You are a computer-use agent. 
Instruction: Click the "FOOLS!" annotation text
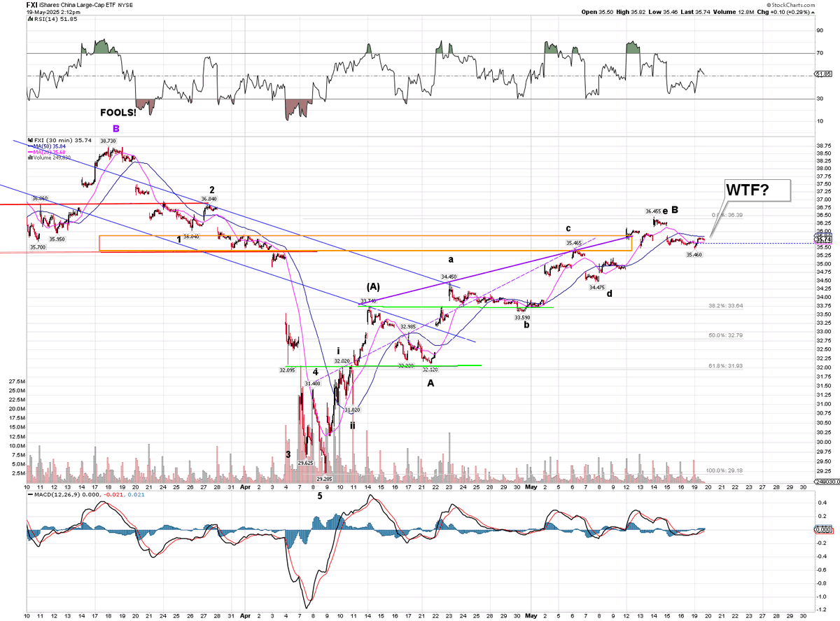(118, 111)
